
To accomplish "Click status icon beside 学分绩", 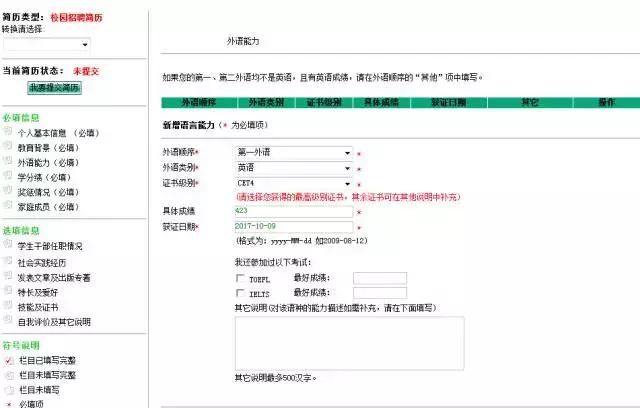I will pyautogui.click(x=7, y=175).
